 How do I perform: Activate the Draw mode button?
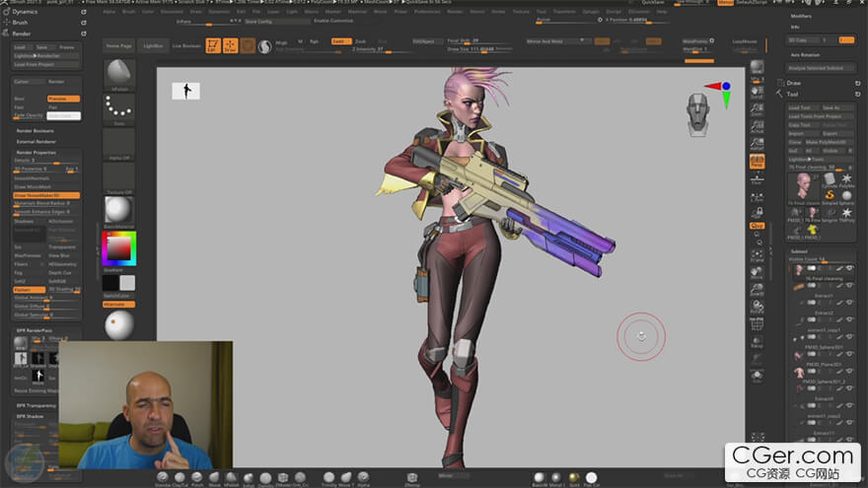[230, 45]
